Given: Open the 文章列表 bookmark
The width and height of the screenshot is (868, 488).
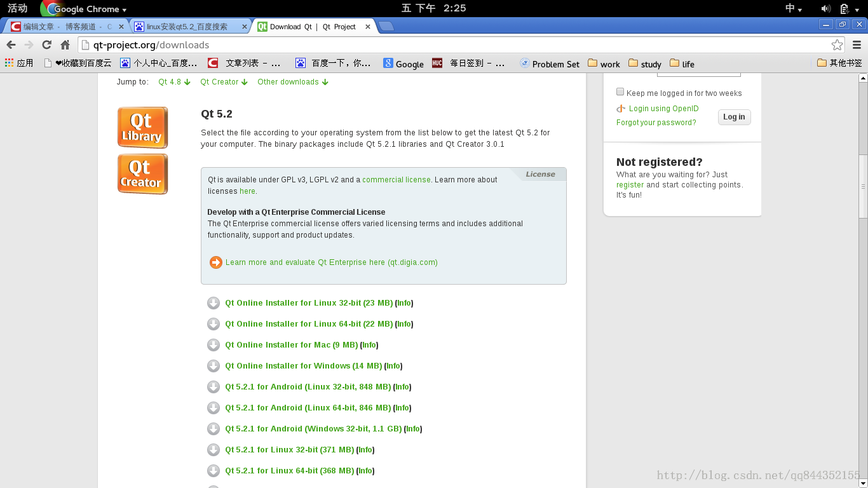Looking at the screenshot, I should coord(245,63).
